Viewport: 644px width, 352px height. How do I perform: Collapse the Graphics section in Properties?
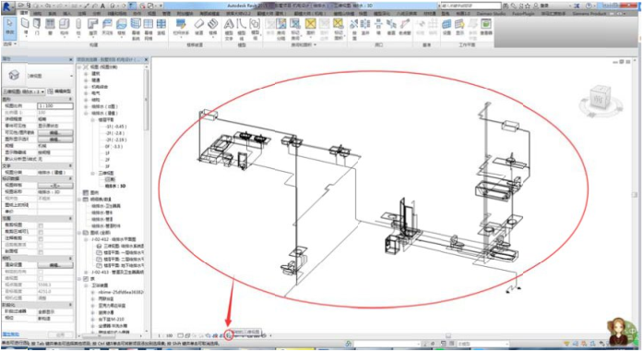pyautogui.click(x=70, y=100)
